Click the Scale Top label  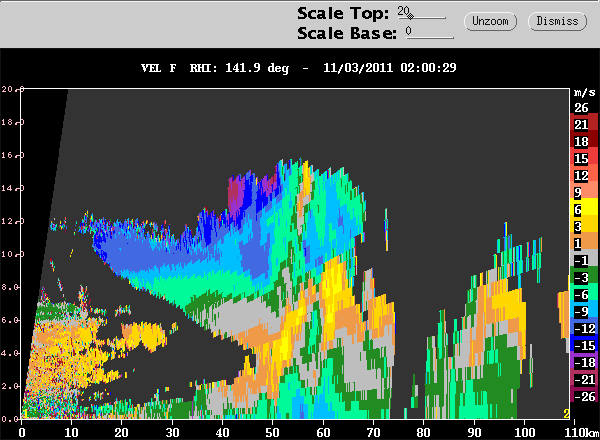(x=343, y=13)
